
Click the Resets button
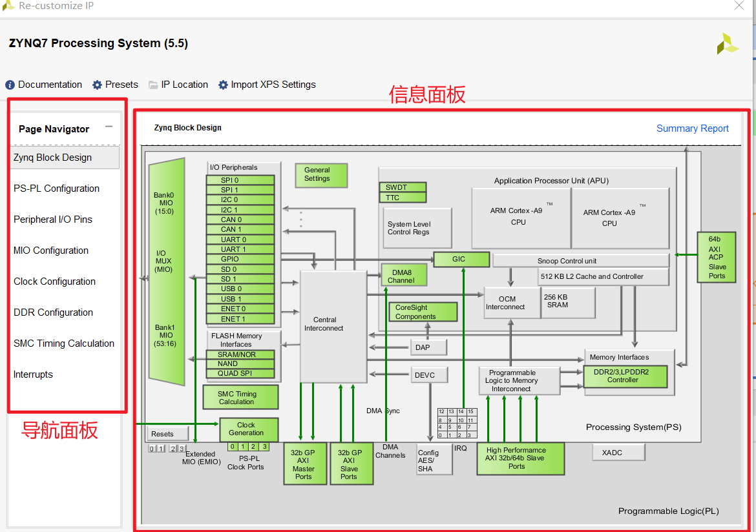(x=167, y=434)
